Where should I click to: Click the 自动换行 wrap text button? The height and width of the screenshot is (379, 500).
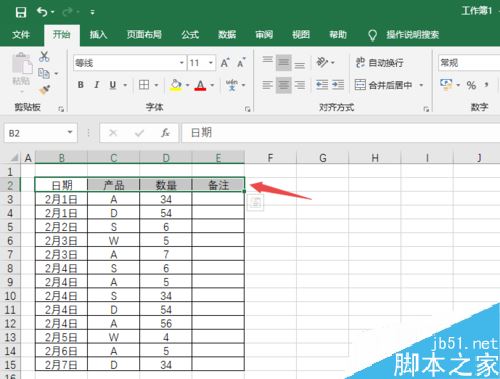379,62
